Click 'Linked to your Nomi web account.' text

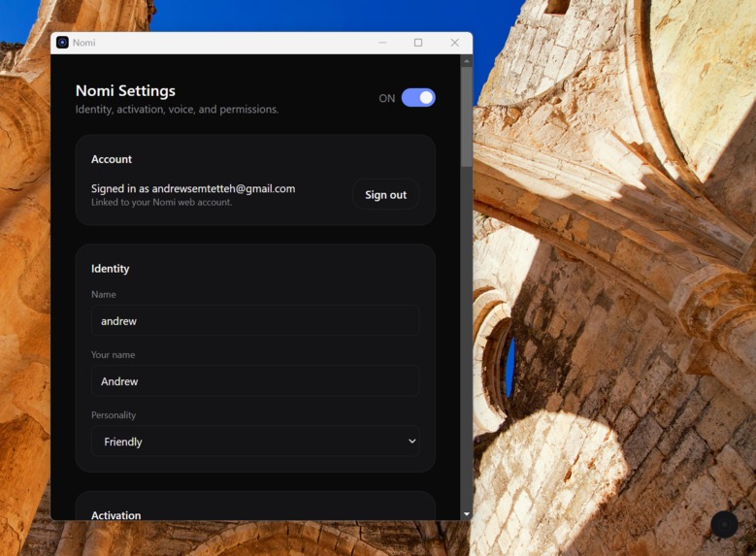pos(161,202)
